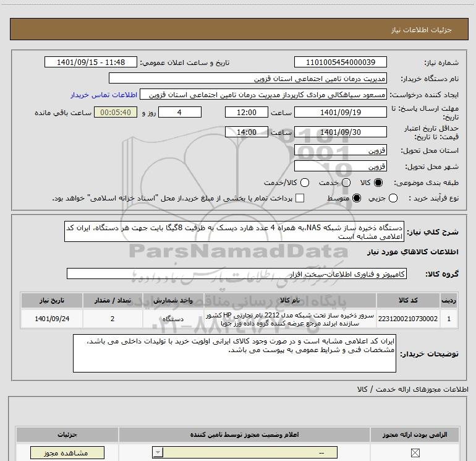Click row number 1 cell

[449, 319]
